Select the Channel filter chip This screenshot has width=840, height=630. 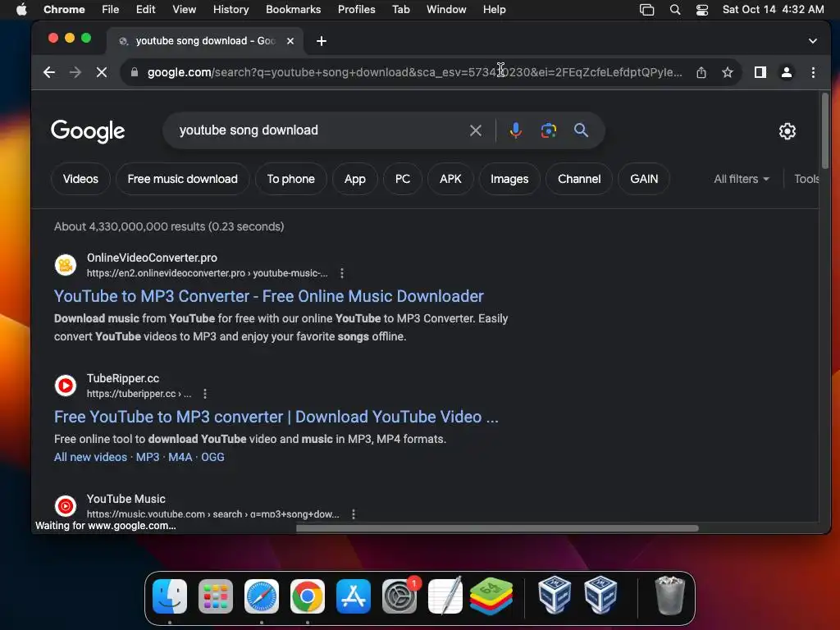(x=579, y=179)
